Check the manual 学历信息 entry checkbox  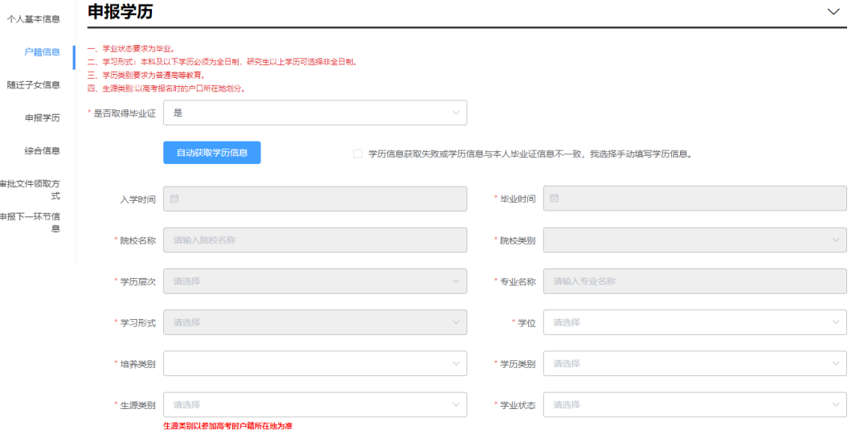click(358, 153)
